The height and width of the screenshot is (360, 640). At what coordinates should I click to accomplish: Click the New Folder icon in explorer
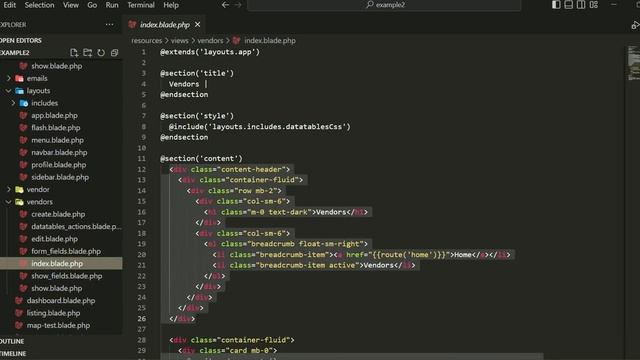coord(87,53)
